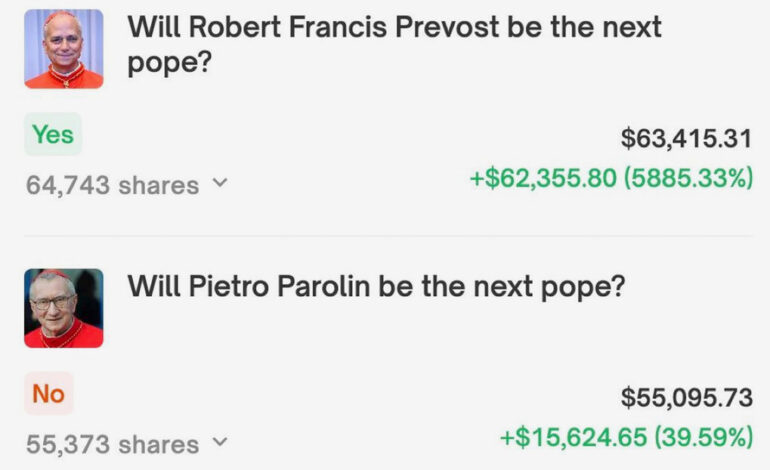The height and width of the screenshot is (470, 770).
Task: Open the Prevost market thumbnail photo
Action: click(x=64, y=49)
